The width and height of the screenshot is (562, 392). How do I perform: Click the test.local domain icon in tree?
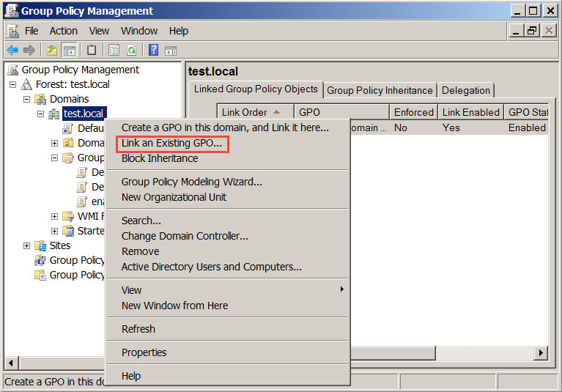(54, 114)
